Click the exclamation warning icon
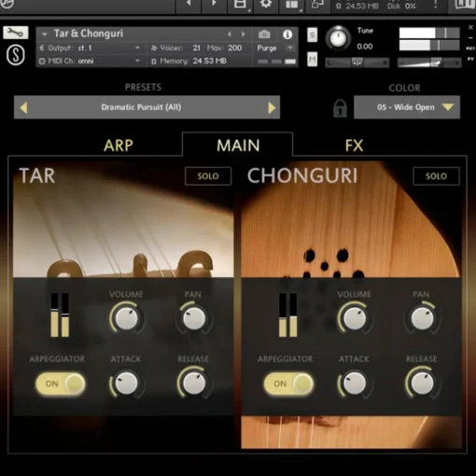This screenshot has height=476, width=476. (436, 4)
